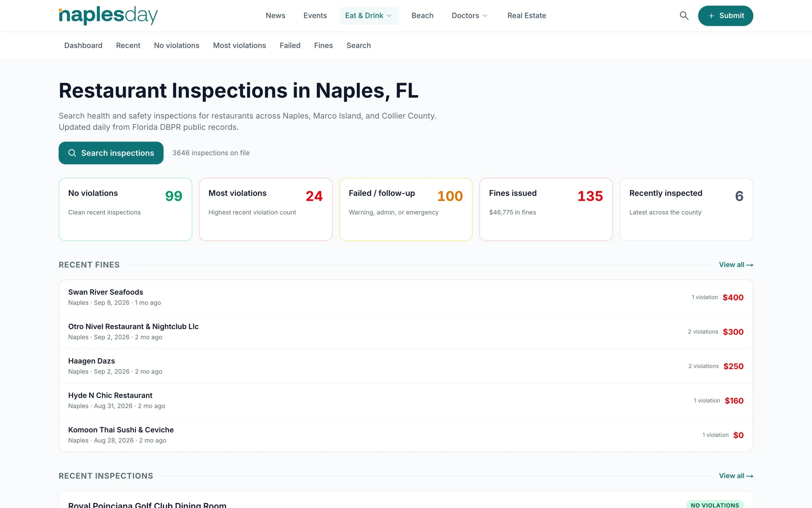Click the RECENT FINES heading
This screenshot has height=508, width=812.
tap(89, 265)
